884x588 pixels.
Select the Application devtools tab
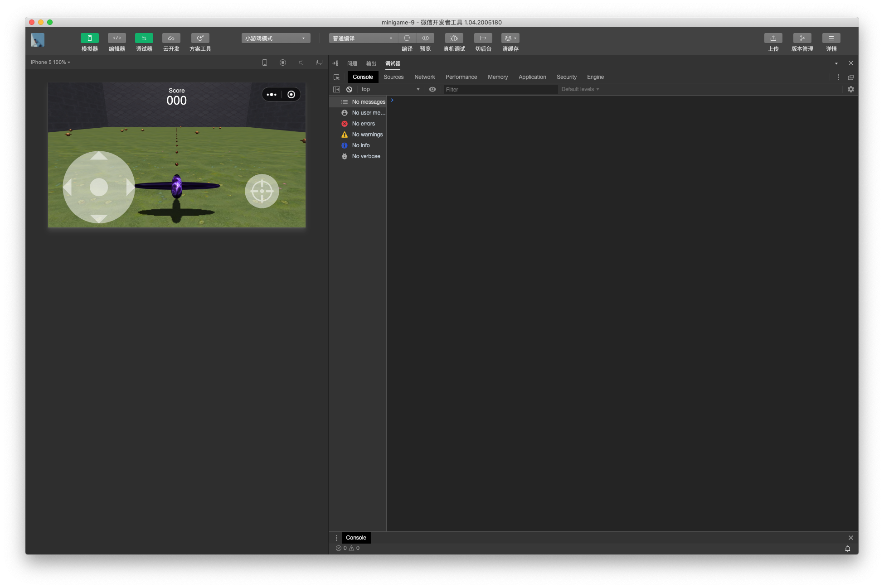(532, 77)
